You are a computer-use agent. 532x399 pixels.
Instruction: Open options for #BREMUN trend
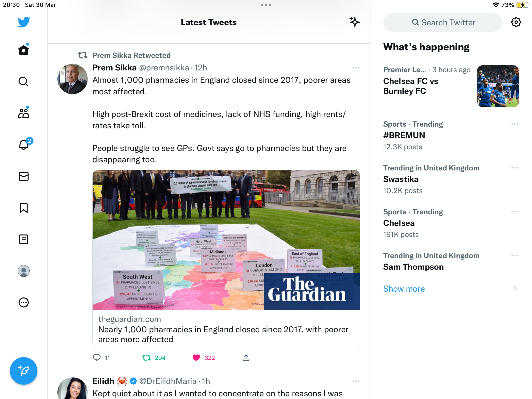(515, 124)
